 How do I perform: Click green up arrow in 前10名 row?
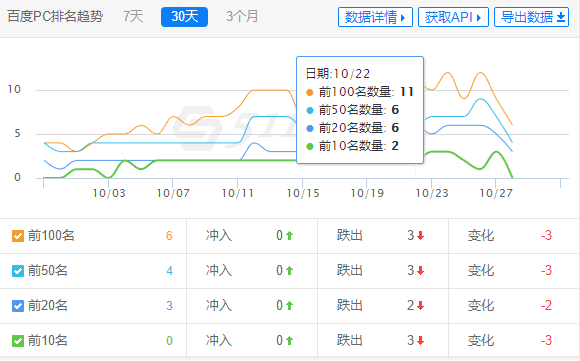point(289,340)
